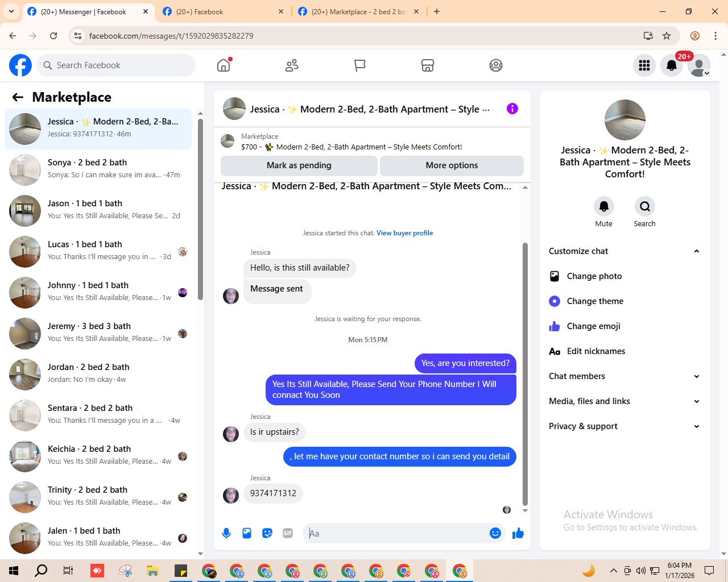The image size is (728, 582).
Task: Attach a photo file icon
Action: coord(247,533)
